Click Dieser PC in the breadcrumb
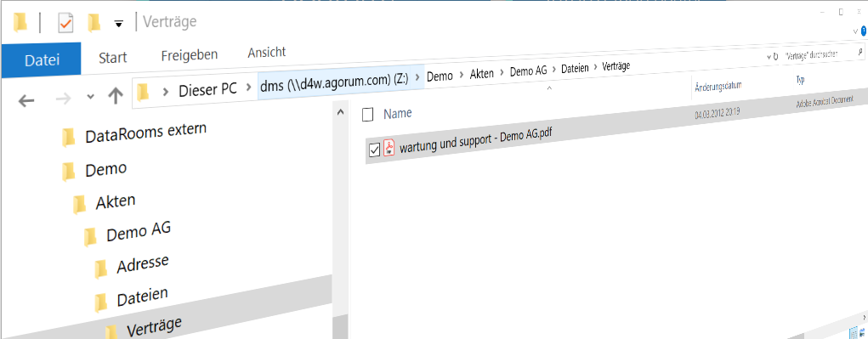 [x=207, y=88]
